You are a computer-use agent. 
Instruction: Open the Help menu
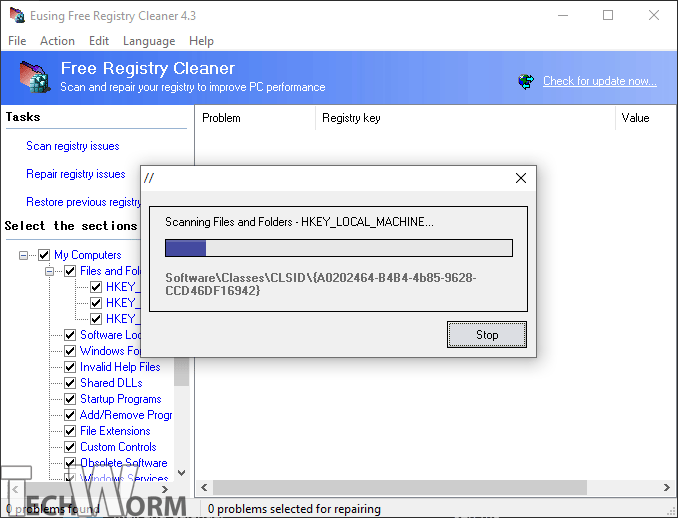(201, 41)
